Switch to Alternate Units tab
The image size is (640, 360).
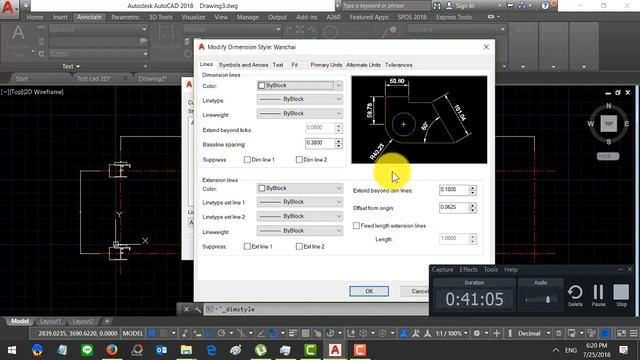coord(363,65)
